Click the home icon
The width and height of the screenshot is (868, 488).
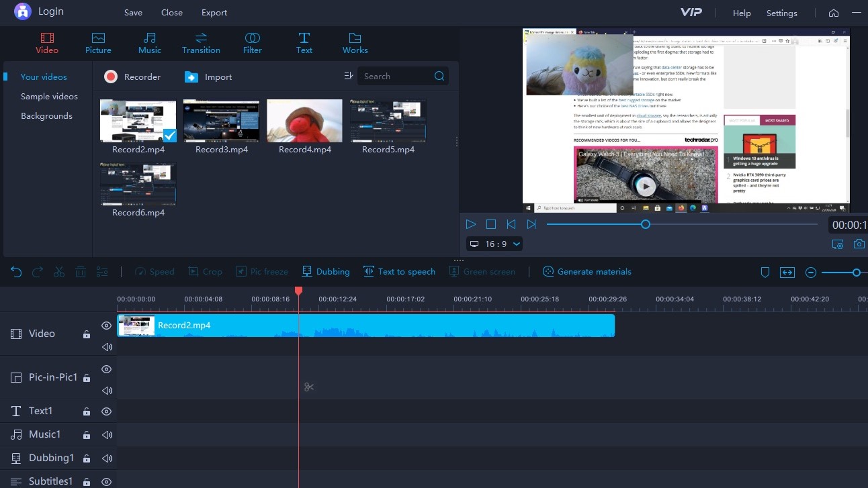(x=834, y=13)
